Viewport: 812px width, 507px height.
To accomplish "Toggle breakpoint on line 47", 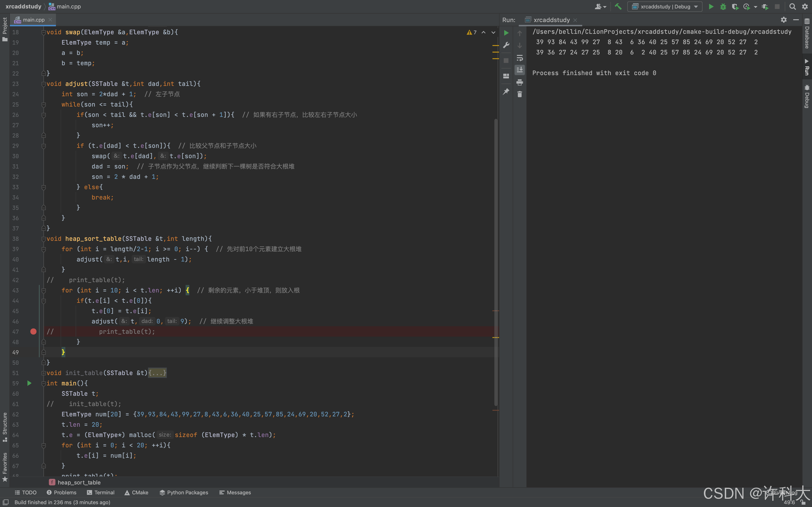I will (x=33, y=332).
